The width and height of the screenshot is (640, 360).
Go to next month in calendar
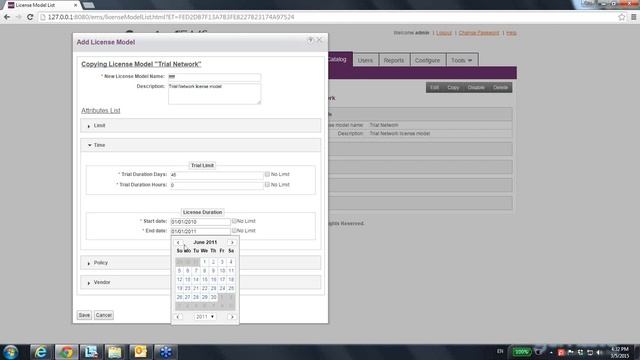pos(232,242)
